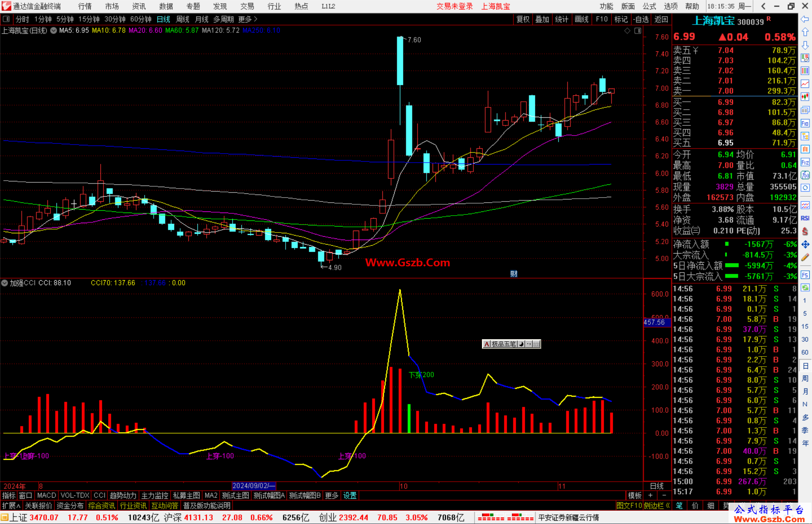Image resolution: width=812 pixels, height=524 pixels.
Task: Collapse the sidebar via 侧边栏《
Action: pyautogui.click(x=657, y=506)
